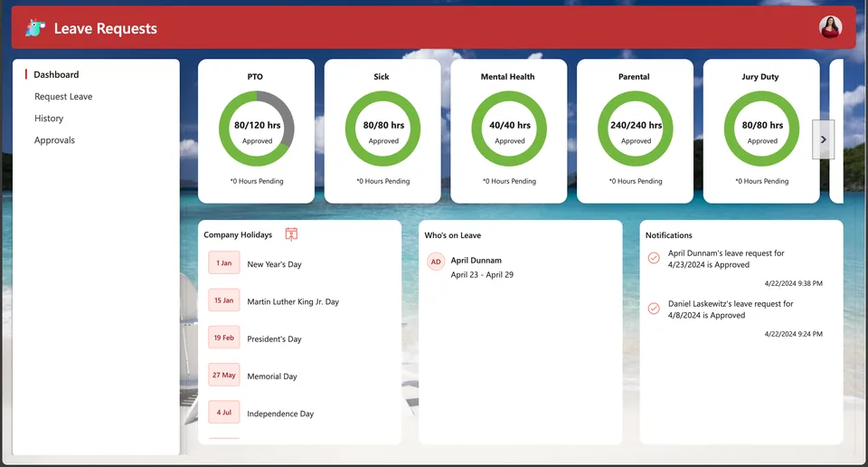868x467 pixels.
Task: Click Independence Day holiday
Action: click(x=280, y=414)
